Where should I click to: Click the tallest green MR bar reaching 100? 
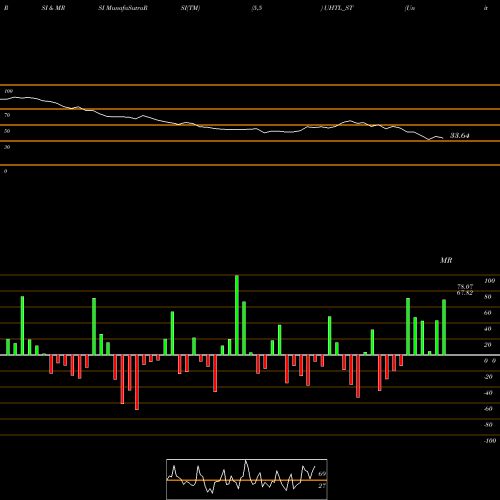coord(237,315)
